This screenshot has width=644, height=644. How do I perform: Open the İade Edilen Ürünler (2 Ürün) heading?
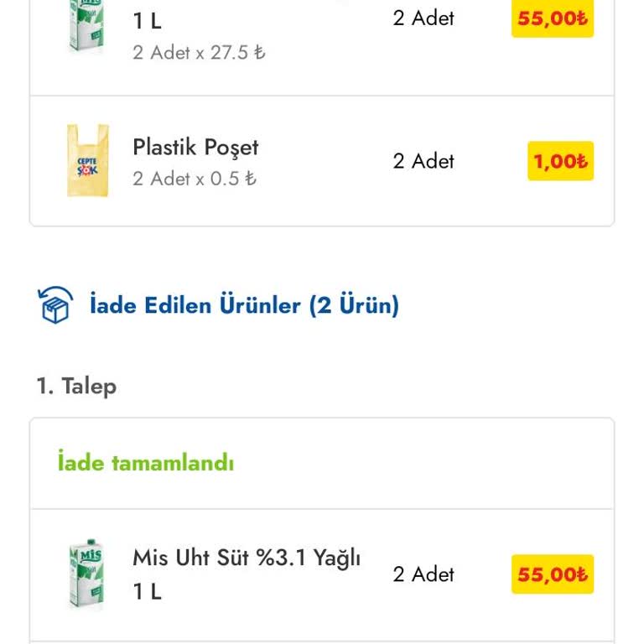(x=244, y=304)
